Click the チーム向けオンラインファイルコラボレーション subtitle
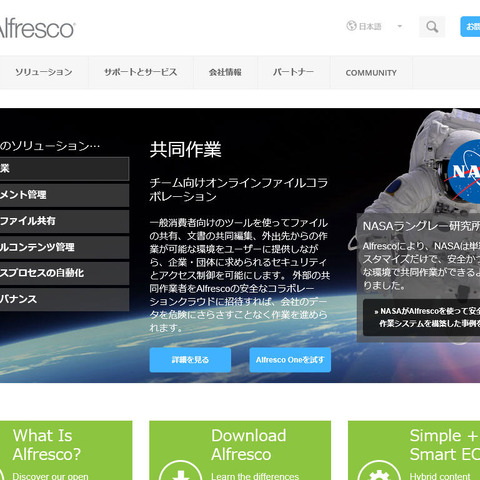The width and height of the screenshot is (480, 480). [239, 190]
